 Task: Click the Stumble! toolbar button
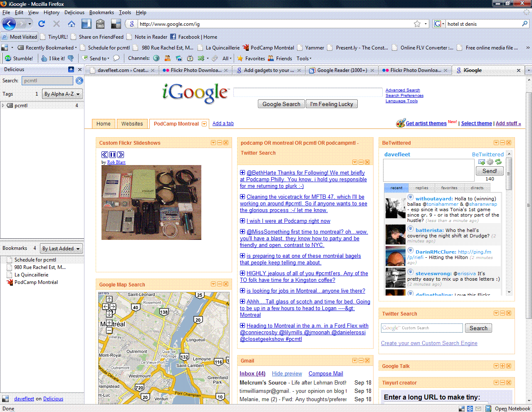coord(19,58)
